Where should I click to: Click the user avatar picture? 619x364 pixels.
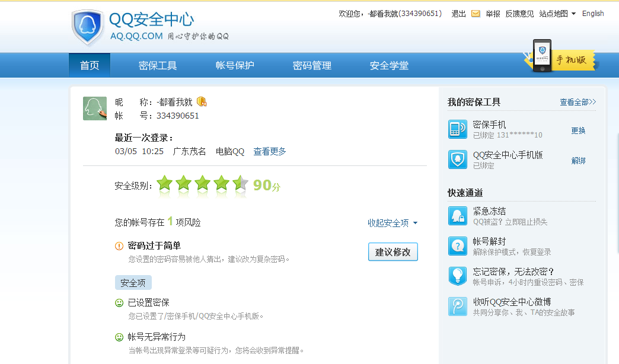pos(95,108)
